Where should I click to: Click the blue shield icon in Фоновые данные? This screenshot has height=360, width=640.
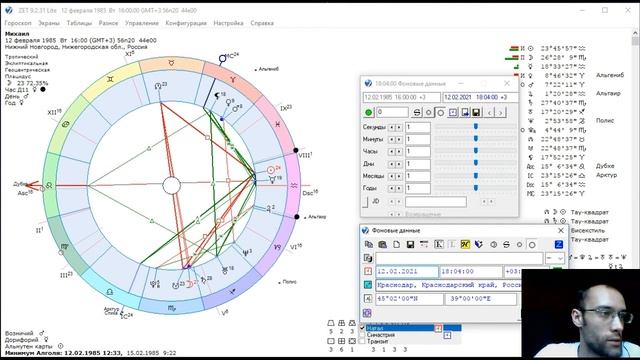[479, 244]
